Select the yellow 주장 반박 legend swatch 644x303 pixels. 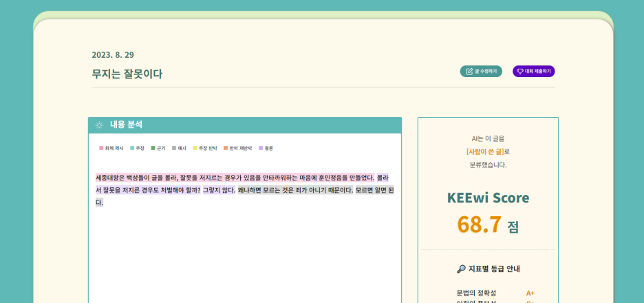click(x=195, y=148)
